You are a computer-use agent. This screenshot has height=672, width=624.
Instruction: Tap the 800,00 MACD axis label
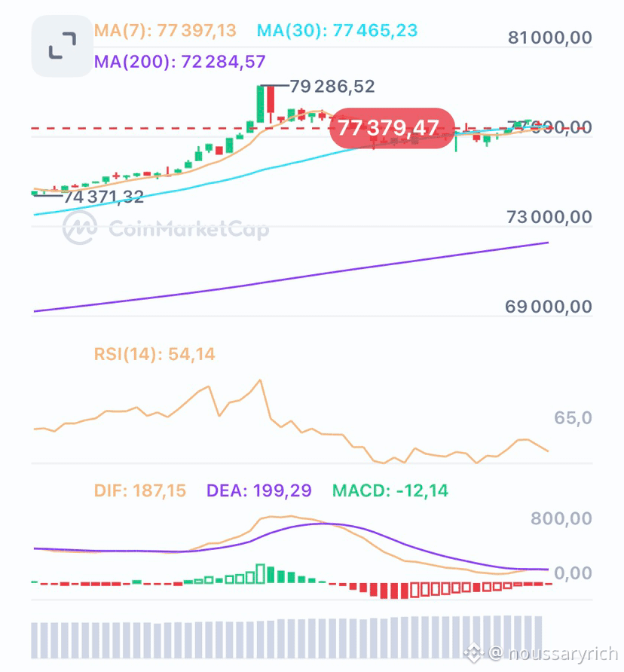coord(561,518)
